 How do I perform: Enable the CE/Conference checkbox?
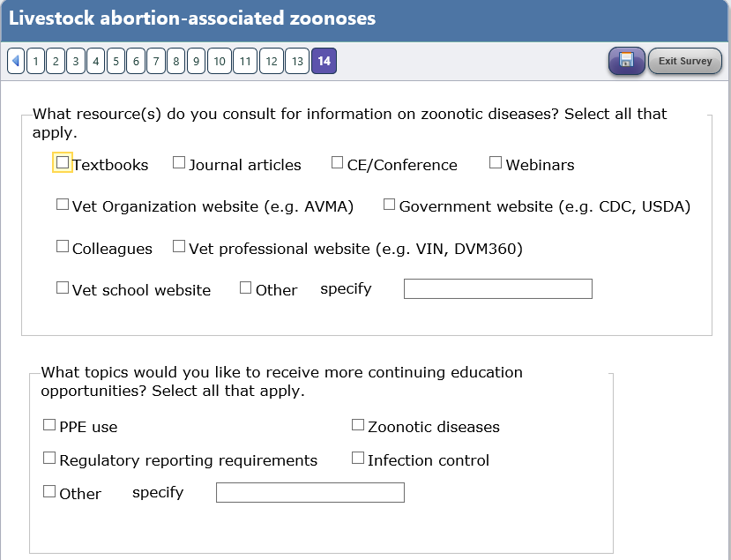[338, 162]
